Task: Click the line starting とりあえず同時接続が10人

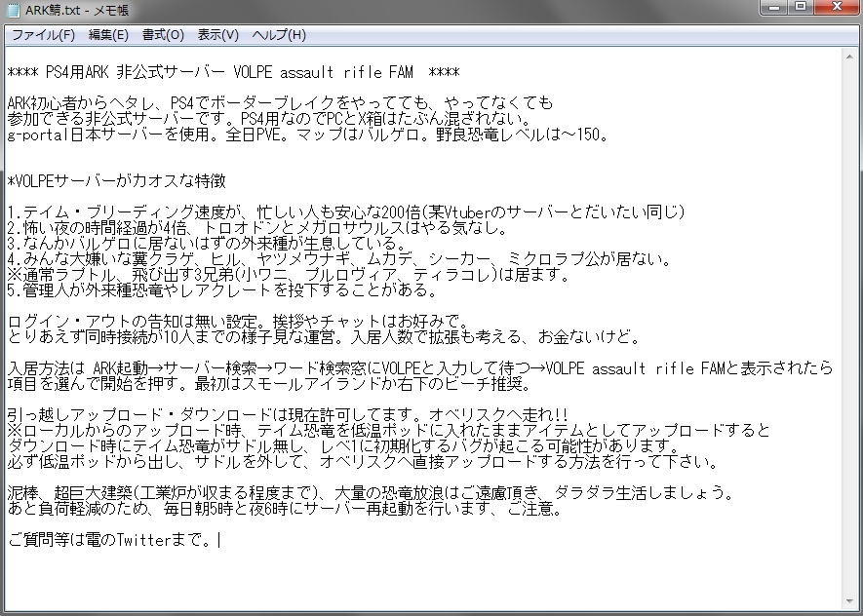Action: pyautogui.click(x=324, y=336)
